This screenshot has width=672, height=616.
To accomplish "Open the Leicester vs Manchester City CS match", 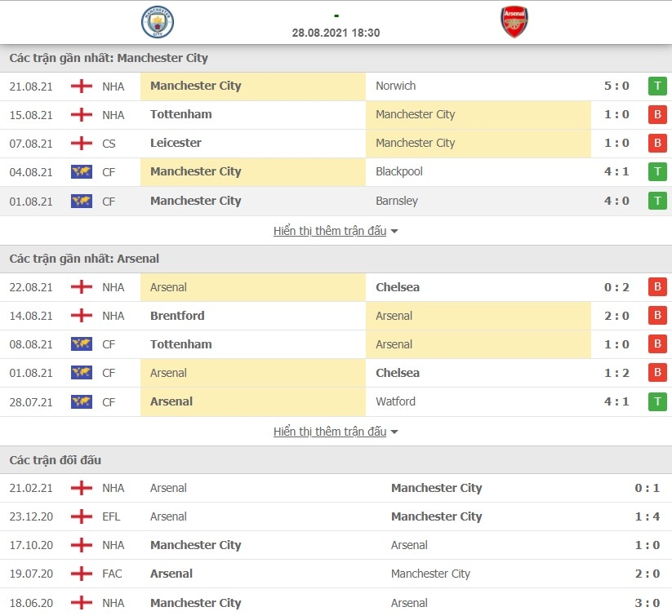I will [336, 144].
